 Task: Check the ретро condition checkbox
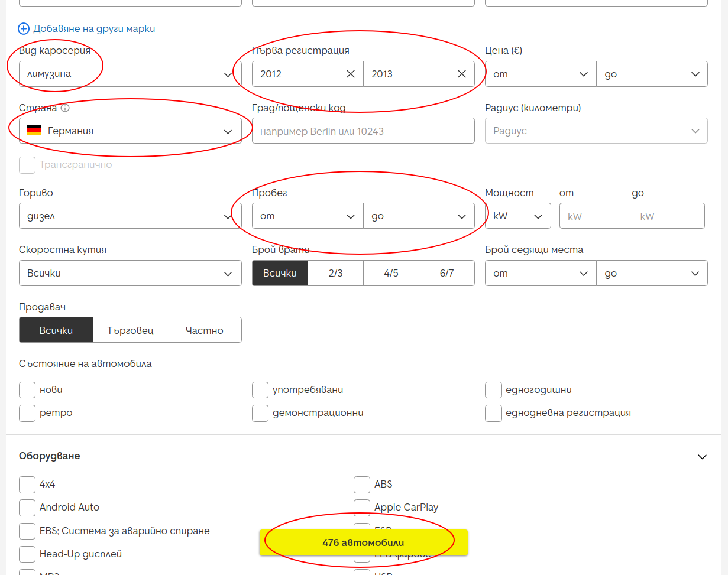[x=27, y=413]
